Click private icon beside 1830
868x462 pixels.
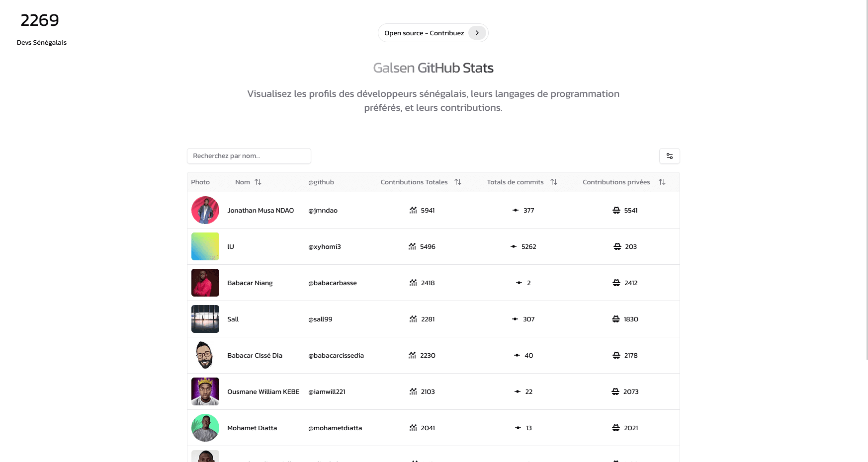click(616, 319)
